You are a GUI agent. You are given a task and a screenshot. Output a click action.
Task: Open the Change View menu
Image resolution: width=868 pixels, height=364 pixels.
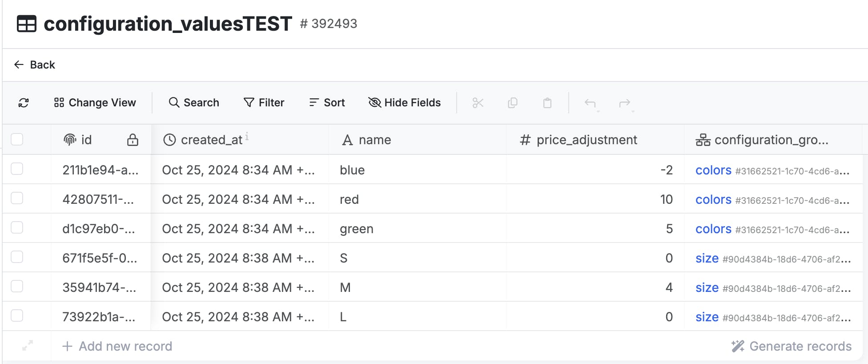click(95, 103)
